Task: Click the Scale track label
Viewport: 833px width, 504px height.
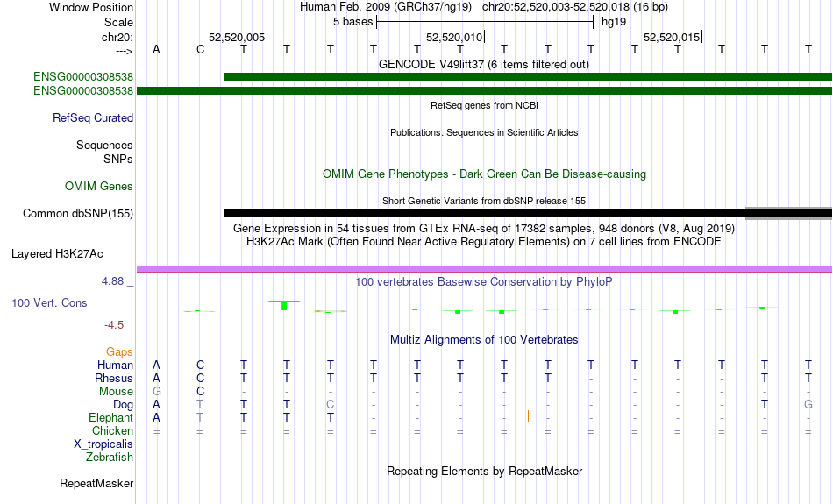Action: (118, 22)
